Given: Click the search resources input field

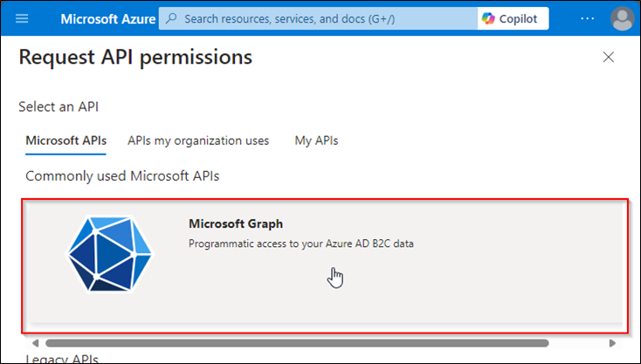Looking at the screenshot, I should tap(318, 18).
